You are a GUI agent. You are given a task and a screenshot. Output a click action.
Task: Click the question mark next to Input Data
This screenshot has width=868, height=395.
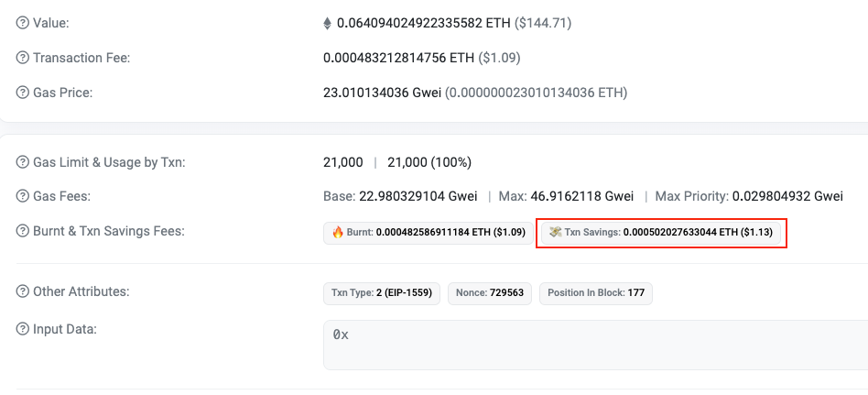(23, 329)
